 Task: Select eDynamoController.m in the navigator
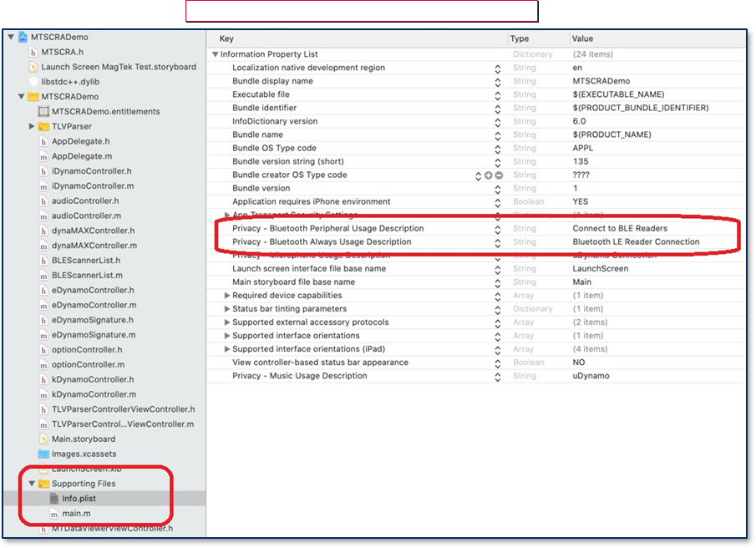[94, 305]
